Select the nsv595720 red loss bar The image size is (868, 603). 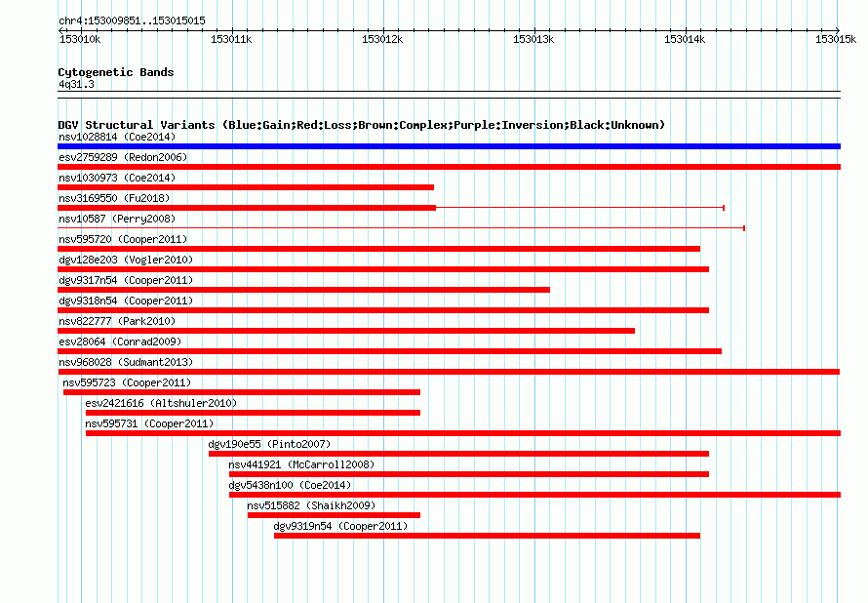coord(378,249)
